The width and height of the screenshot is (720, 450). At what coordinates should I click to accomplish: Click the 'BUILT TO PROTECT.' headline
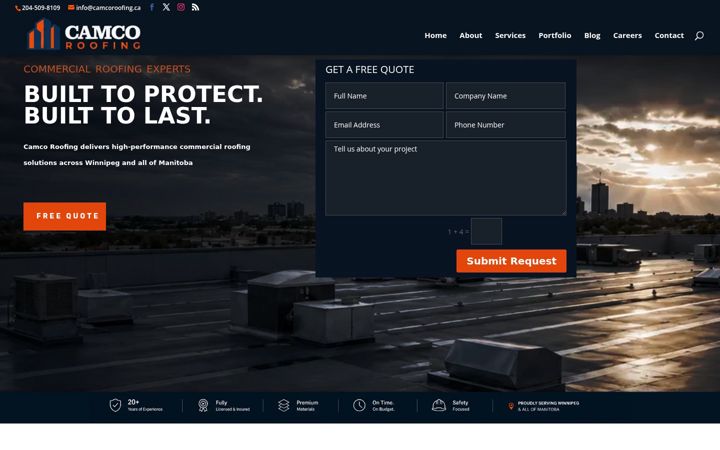(x=143, y=94)
